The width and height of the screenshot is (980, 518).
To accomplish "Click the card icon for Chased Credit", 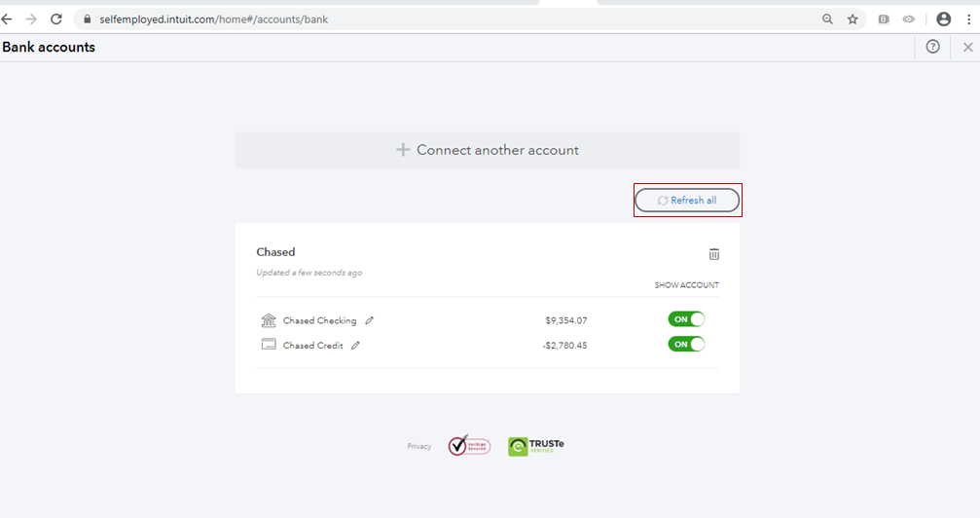I will [269, 344].
